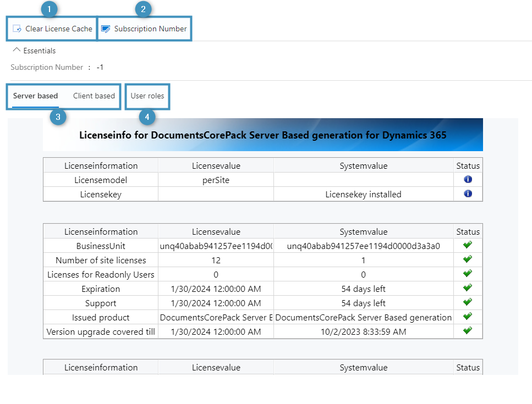Viewport: 532px width, 404px height.
Task: Click the Clear License Cache button label
Action: tap(59, 29)
